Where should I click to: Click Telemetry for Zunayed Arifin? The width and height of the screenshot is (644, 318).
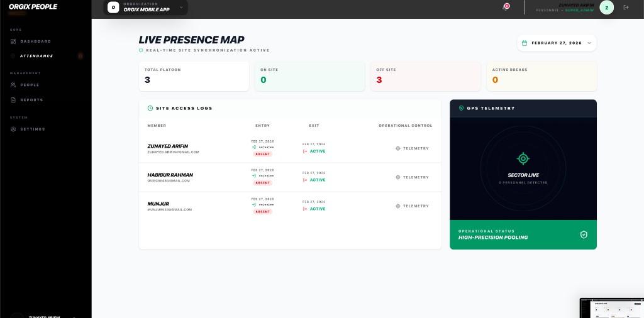pos(412,148)
